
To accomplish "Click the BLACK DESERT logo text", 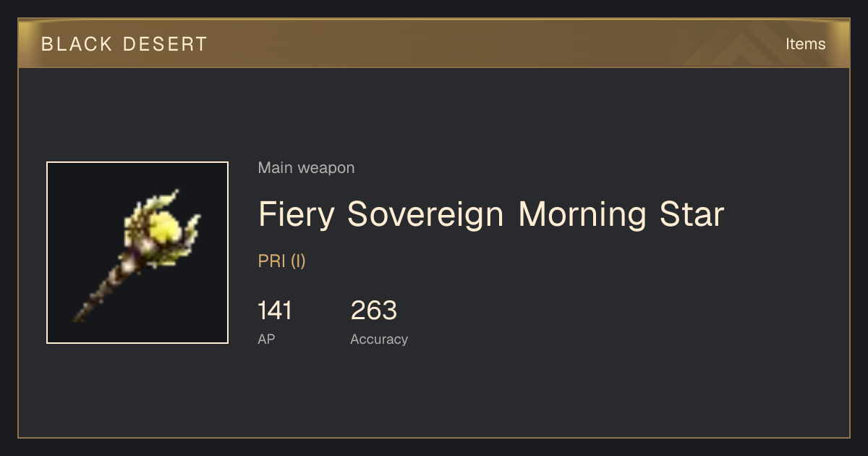I will pos(124,44).
